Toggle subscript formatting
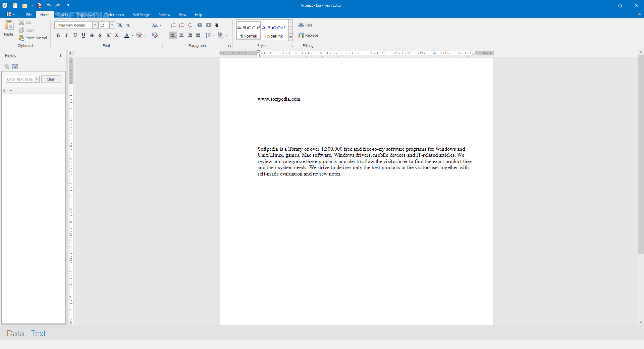The width and height of the screenshot is (644, 349). tap(117, 35)
